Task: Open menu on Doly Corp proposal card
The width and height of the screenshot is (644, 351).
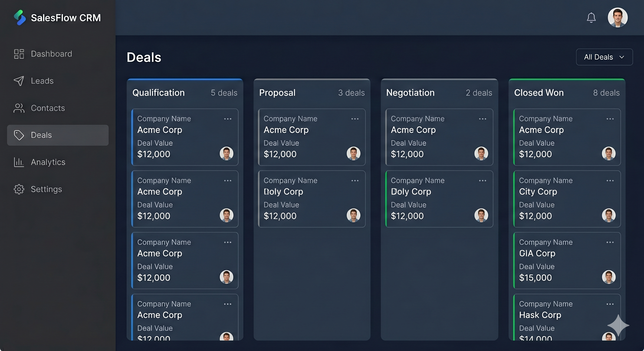Action: coord(355,181)
